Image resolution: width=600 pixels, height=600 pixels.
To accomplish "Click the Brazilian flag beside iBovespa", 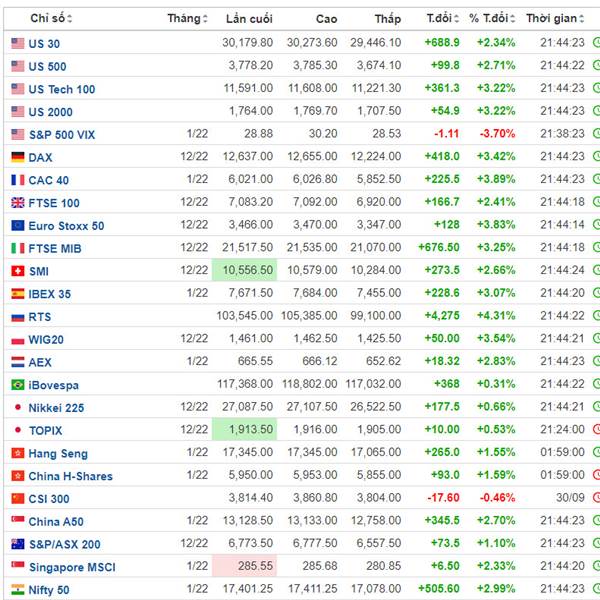I will coord(18,385).
